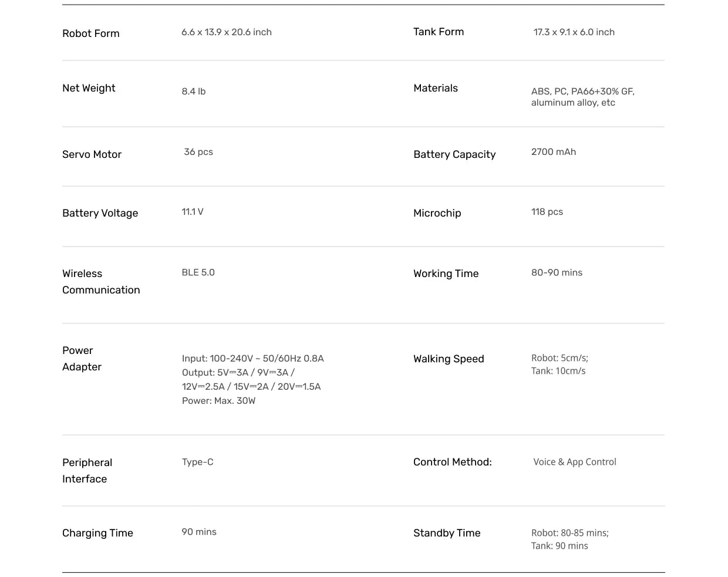The width and height of the screenshot is (728, 577).
Task: Select the 17.3 x 9.1 x 6.0 inch value
Action: pos(574,32)
